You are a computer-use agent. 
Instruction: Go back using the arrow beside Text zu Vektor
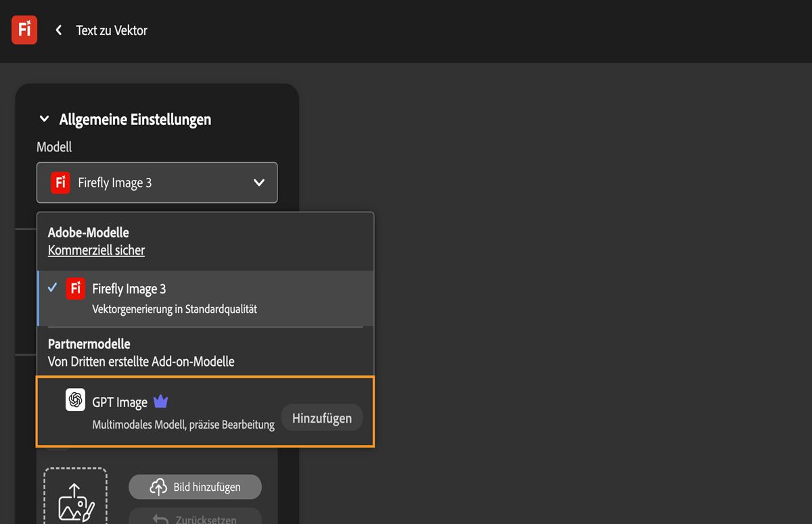coord(59,30)
